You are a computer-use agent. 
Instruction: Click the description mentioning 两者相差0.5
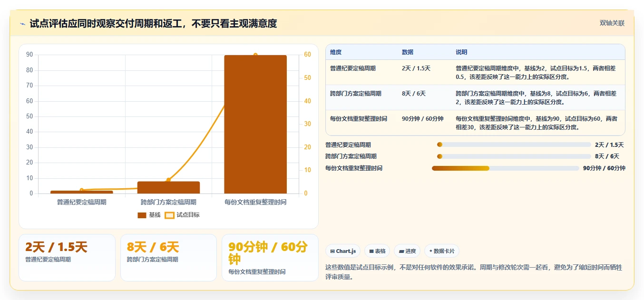click(x=536, y=72)
